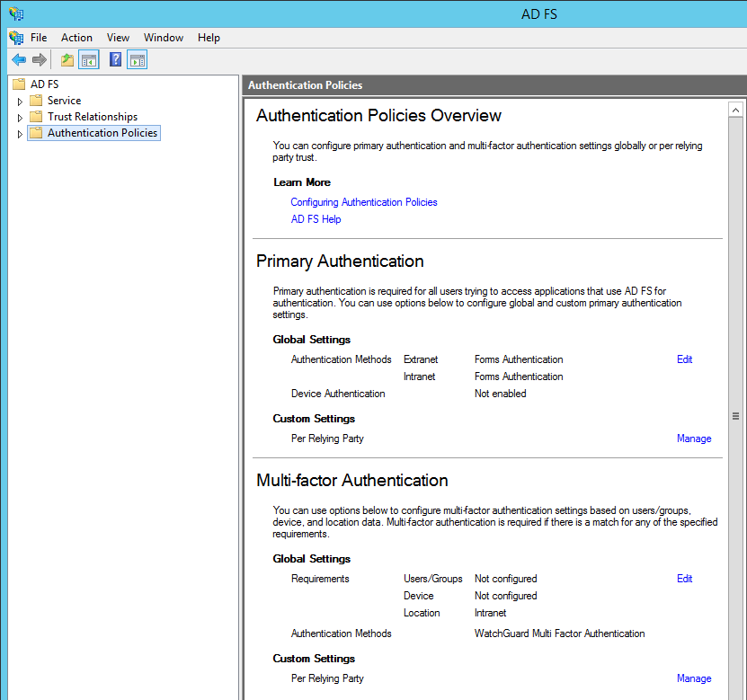The width and height of the screenshot is (747, 700).
Task: Expand the Service tree node
Action: [x=20, y=102]
